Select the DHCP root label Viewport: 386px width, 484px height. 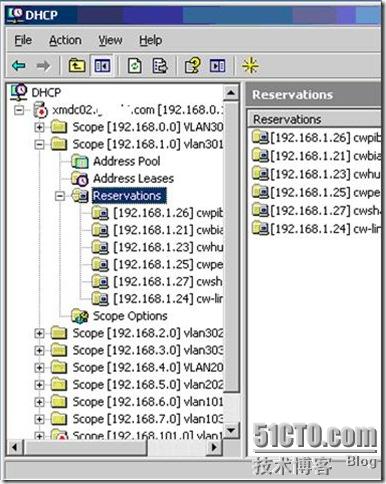pyautogui.click(x=46, y=92)
